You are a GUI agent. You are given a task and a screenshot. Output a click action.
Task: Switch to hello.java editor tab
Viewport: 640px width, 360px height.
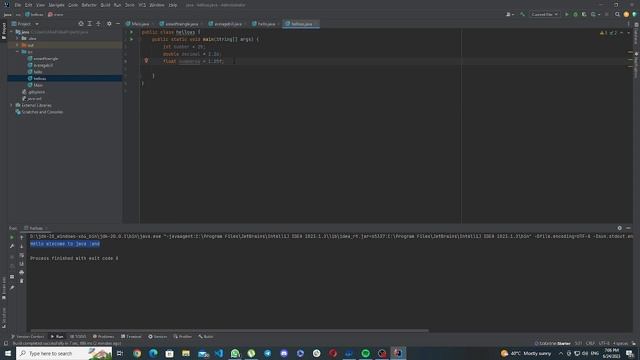pyautogui.click(x=264, y=24)
